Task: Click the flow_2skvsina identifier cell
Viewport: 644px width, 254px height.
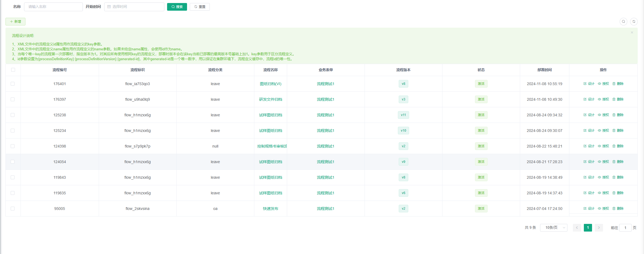Action: [x=138, y=209]
